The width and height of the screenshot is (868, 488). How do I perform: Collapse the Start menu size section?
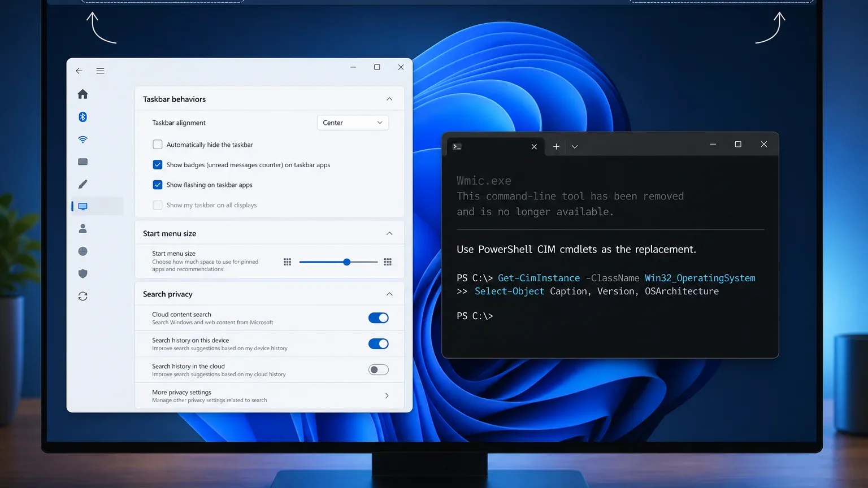389,234
